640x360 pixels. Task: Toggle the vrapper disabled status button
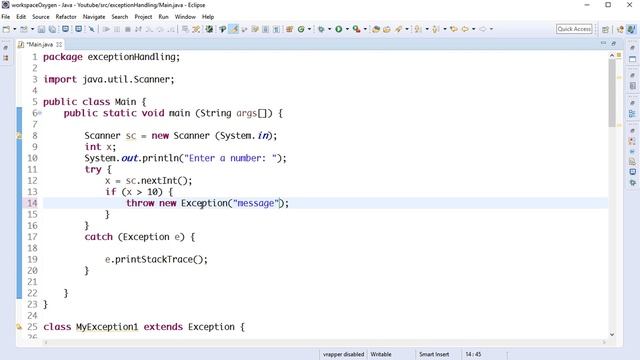click(343, 354)
